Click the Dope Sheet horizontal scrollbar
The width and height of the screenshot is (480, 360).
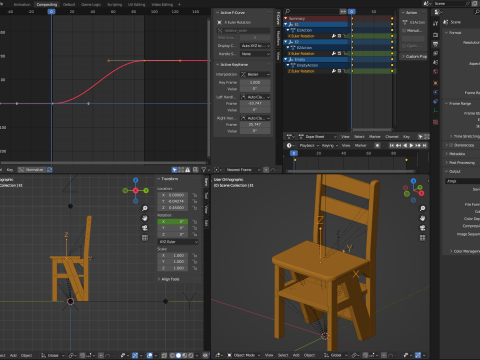[x=372, y=130]
